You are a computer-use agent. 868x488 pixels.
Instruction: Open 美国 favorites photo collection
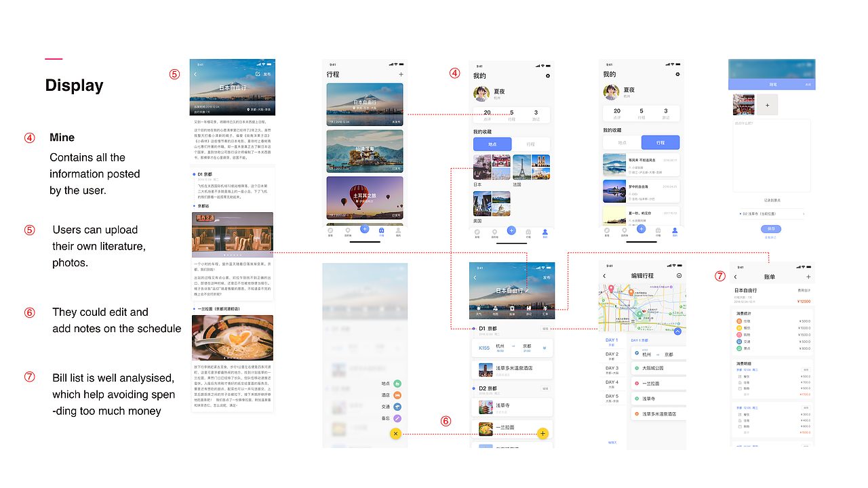pos(492,203)
